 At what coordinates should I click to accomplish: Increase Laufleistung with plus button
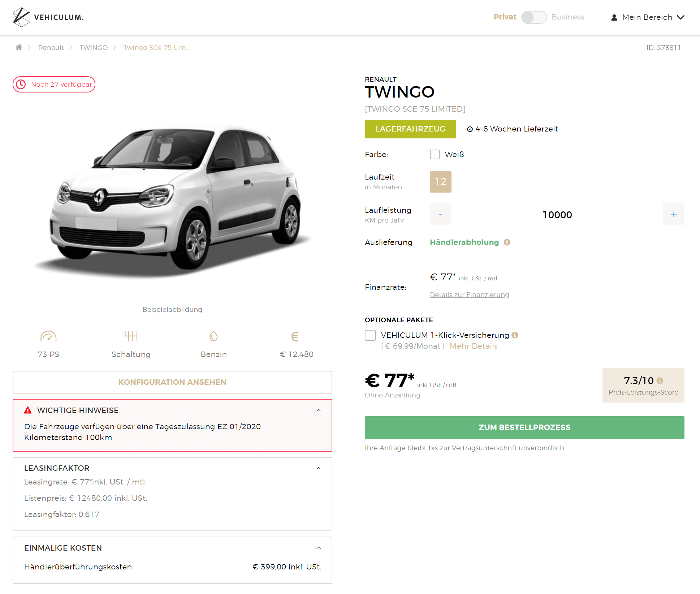coord(673,214)
